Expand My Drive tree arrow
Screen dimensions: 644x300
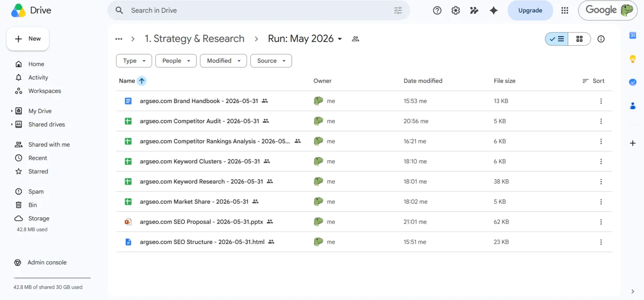click(12, 111)
